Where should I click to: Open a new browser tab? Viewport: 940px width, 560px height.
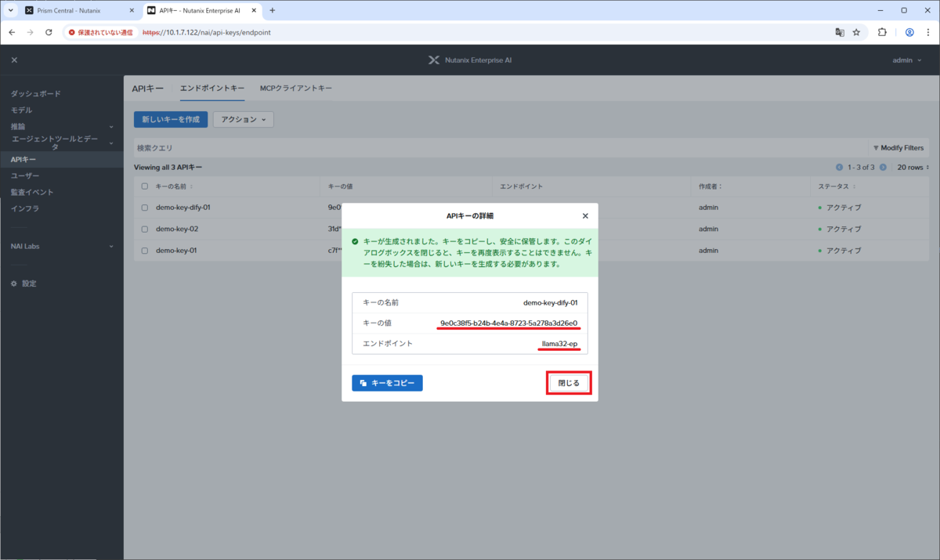click(273, 11)
